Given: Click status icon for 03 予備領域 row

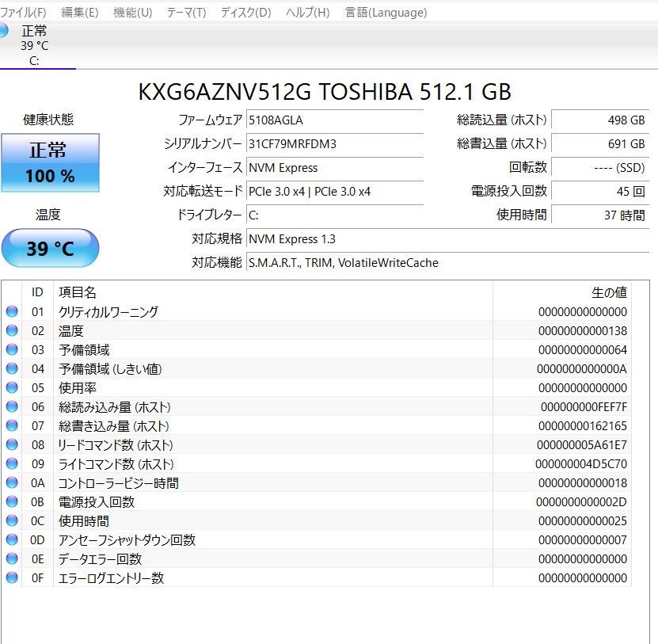Looking at the screenshot, I should (x=12, y=349).
